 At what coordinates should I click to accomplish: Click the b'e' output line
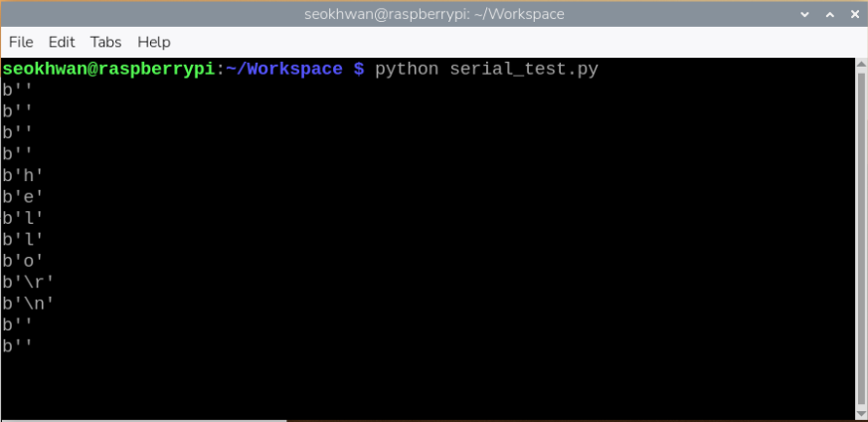[x=23, y=197]
